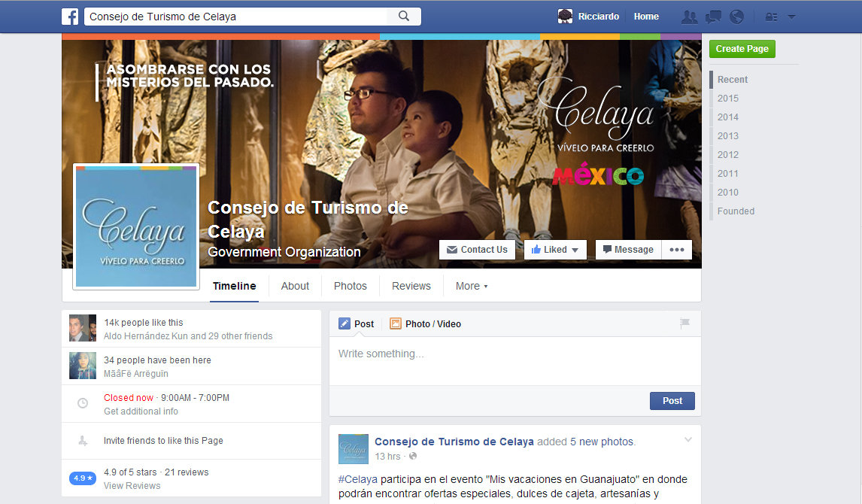Open the Photos tab
The width and height of the screenshot is (862, 504).
tap(351, 286)
